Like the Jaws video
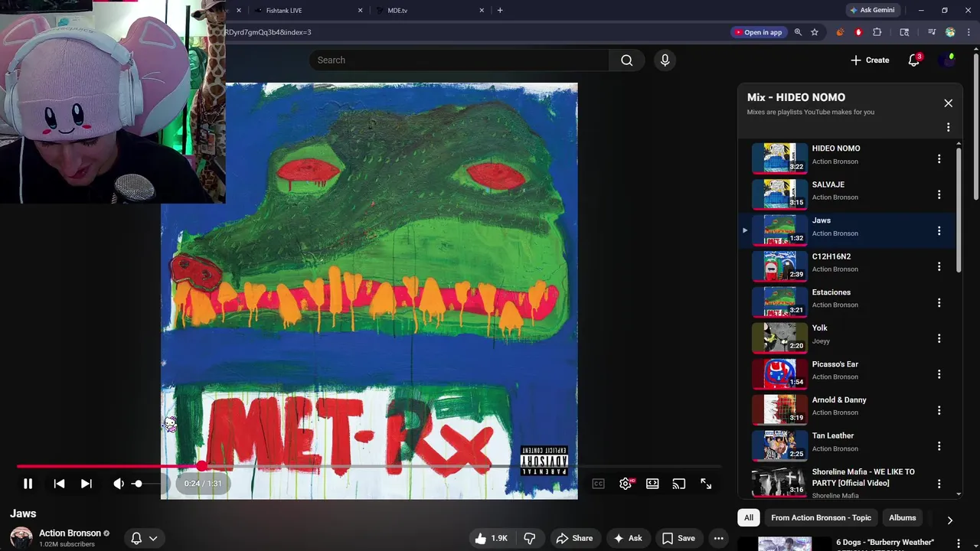The height and width of the screenshot is (551, 980). click(x=492, y=538)
